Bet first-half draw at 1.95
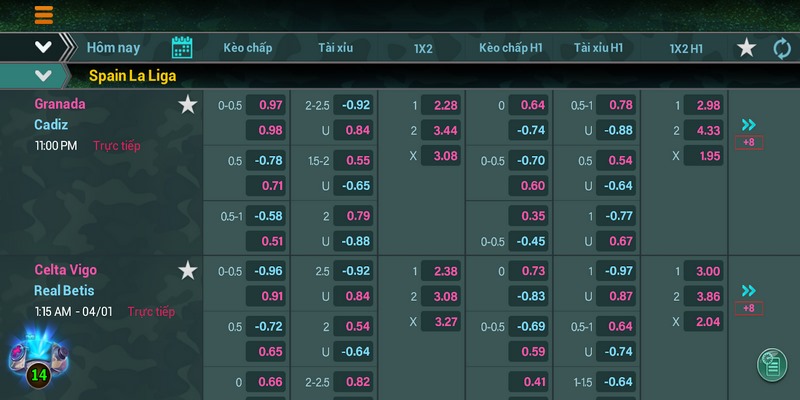Image resolution: width=800 pixels, height=400 pixels. pyautogui.click(x=704, y=156)
